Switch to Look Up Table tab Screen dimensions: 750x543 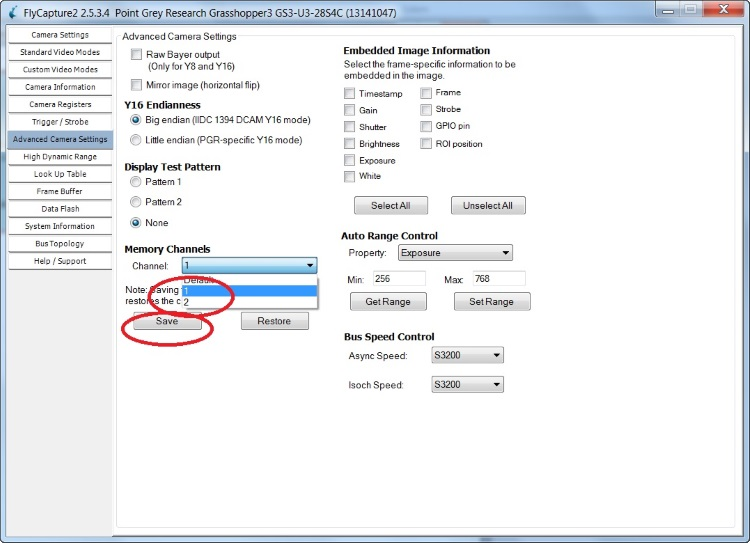(60, 174)
